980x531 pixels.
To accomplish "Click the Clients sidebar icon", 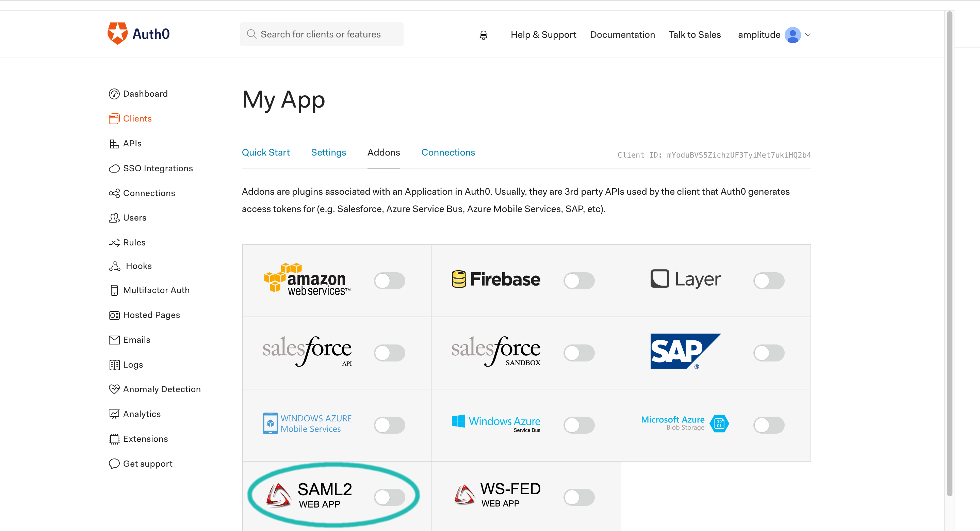I will point(114,118).
